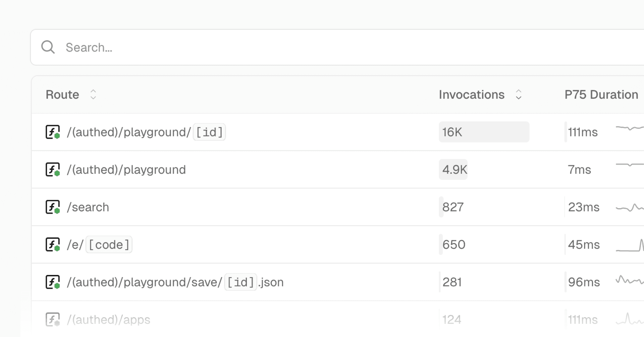Click function icon beside /e/[code] route
Viewport: 644px width, 337px height.
click(x=53, y=245)
